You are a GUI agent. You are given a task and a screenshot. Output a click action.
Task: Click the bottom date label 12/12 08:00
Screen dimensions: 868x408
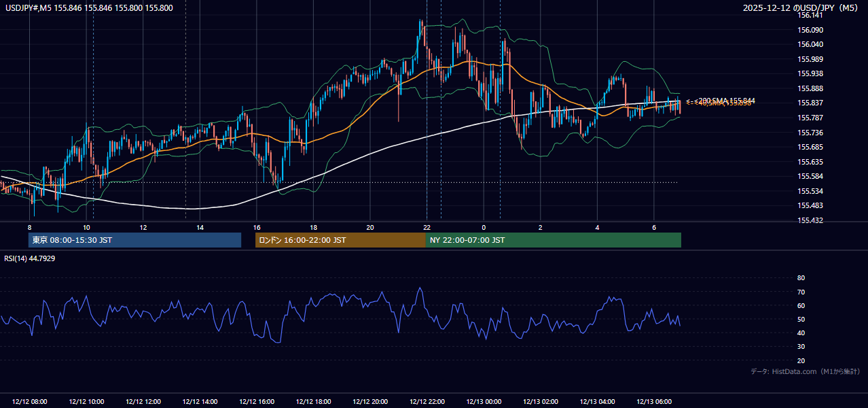[x=29, y=402]
